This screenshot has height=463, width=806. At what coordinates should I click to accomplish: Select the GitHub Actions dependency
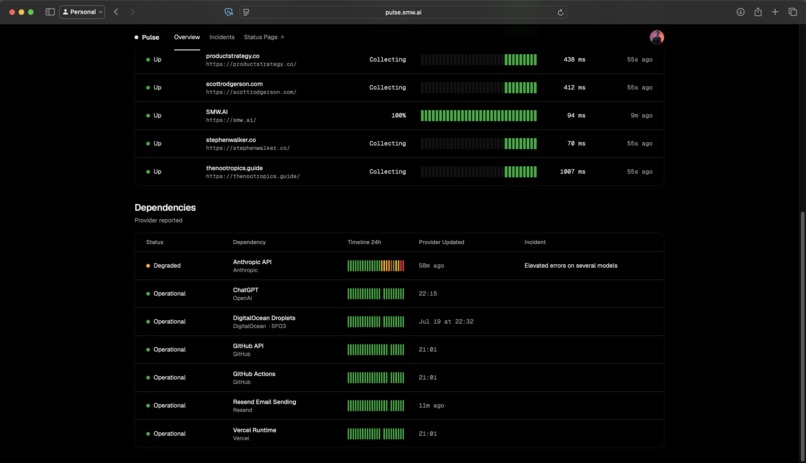click(399, 378)
